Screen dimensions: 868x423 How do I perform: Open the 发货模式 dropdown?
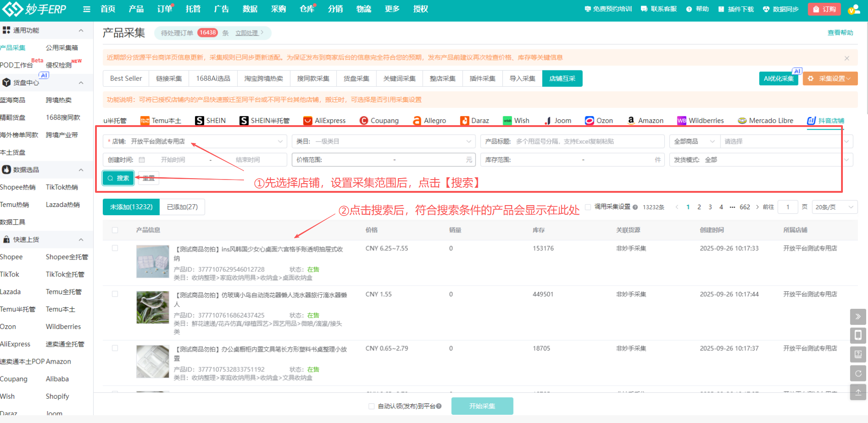tap(761, 160)
